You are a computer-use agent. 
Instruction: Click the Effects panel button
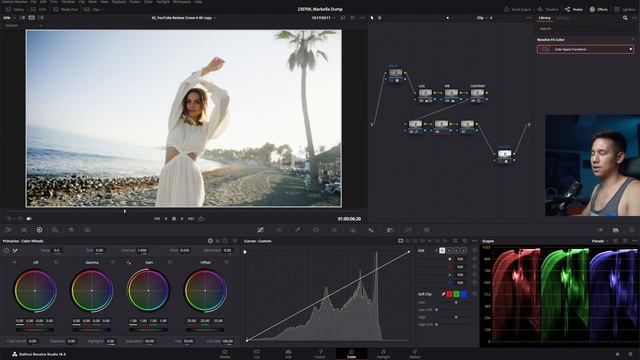(x=598, y=9)
